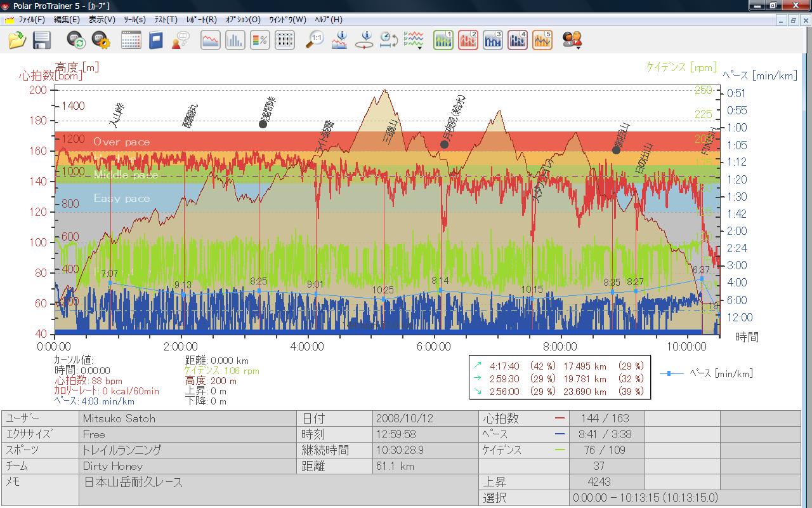The image size is (812, 508).
Task: Click the メモ field 日本山岳耐久レース
Action: [278, 490]
